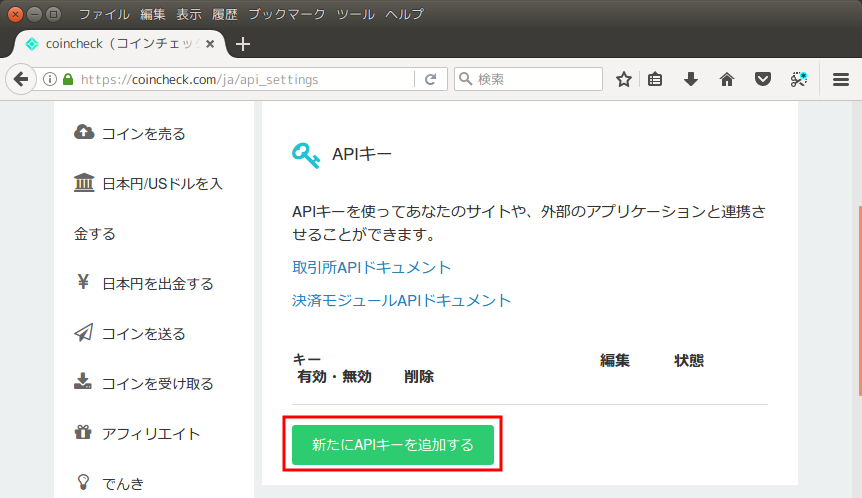The height and width of the screenshot is (498, 862).
Task: Open 決済モジュールAPIドキュメント link
Action: (x=401, y=300)
